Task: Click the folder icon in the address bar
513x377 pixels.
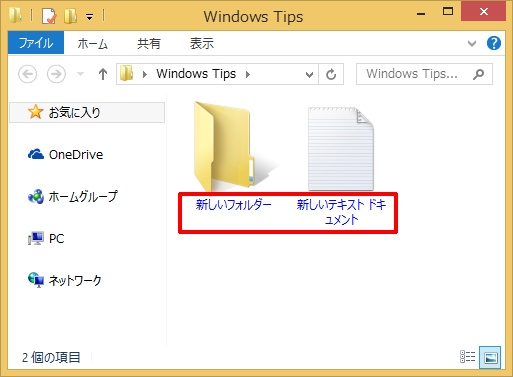Action: pos(127,73)
